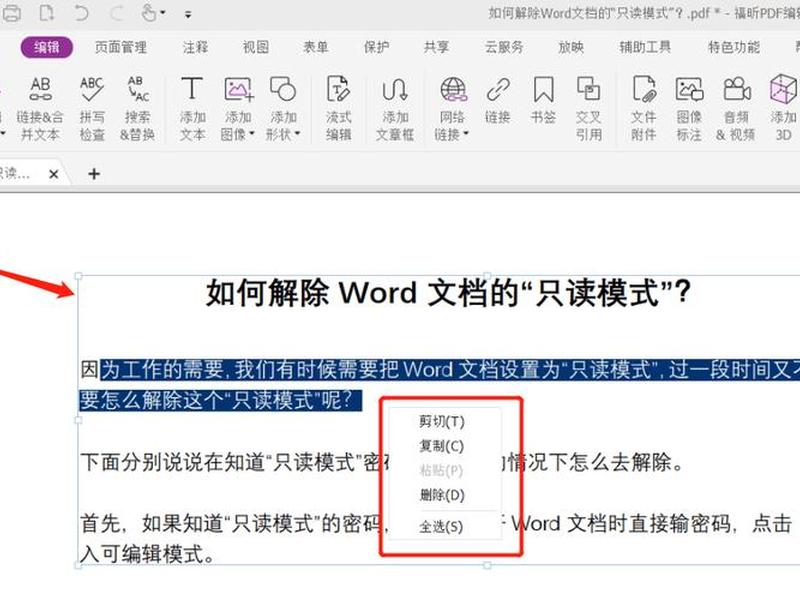Screen dimensions: 800x600
Task: Run the 拼写检查 spell check tool
Action: pos(92,108)
